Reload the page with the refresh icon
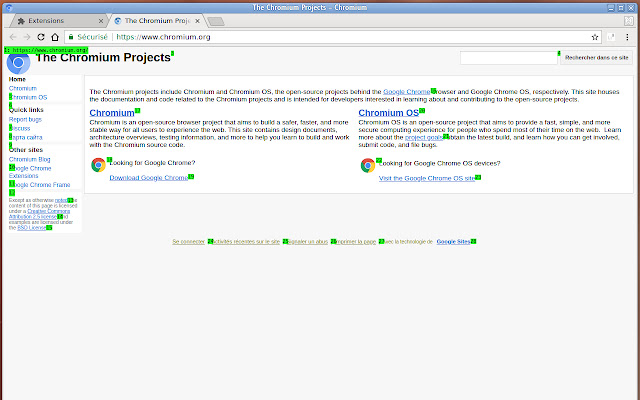The height and width of the screenshot is (400, 640). click(41, 37)
